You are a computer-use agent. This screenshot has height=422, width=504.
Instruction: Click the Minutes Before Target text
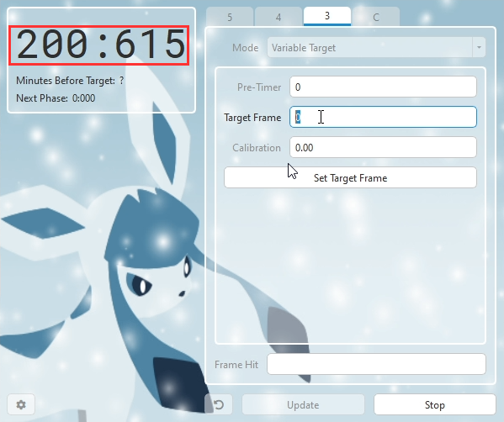(70, 81)
